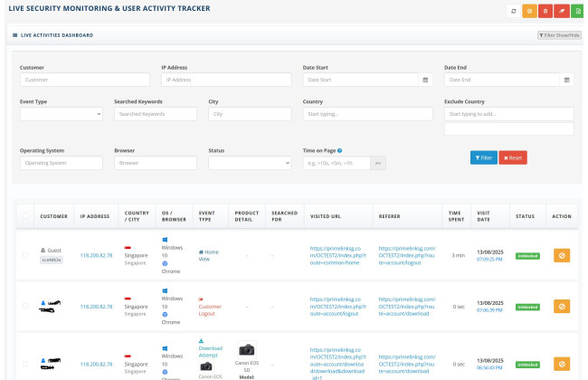Focus the City input field
Screen dimensions: 588x380
pyautogui.click(x=250, y=114)
